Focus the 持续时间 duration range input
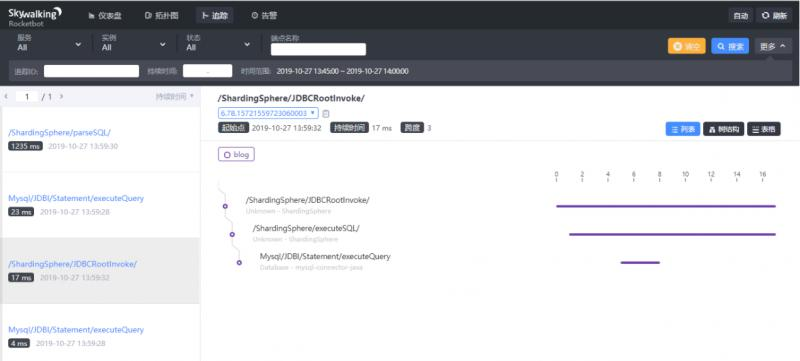Screen dimensions: 800x361 click(x=208, y=71)
